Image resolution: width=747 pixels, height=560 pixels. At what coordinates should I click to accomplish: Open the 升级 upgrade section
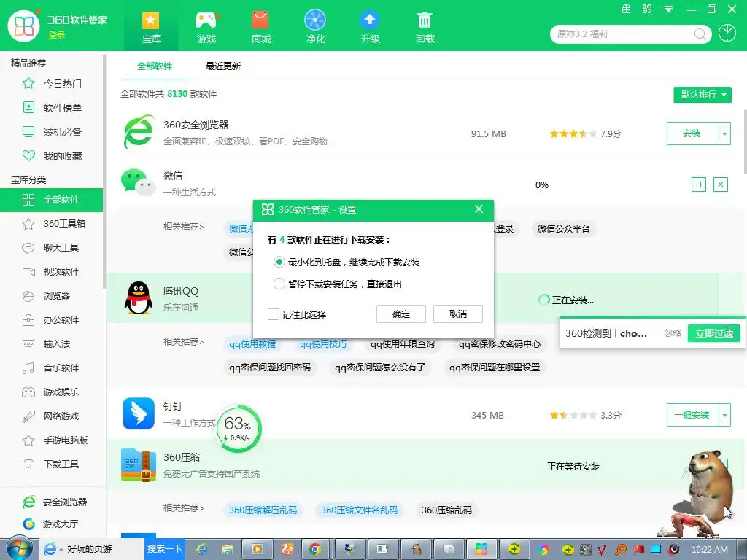pos(370,27)
